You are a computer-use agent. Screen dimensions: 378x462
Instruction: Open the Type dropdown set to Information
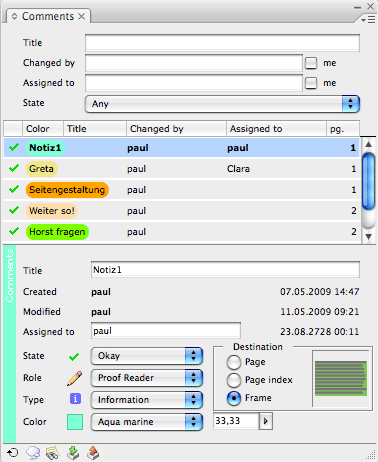tap(147, 400)
